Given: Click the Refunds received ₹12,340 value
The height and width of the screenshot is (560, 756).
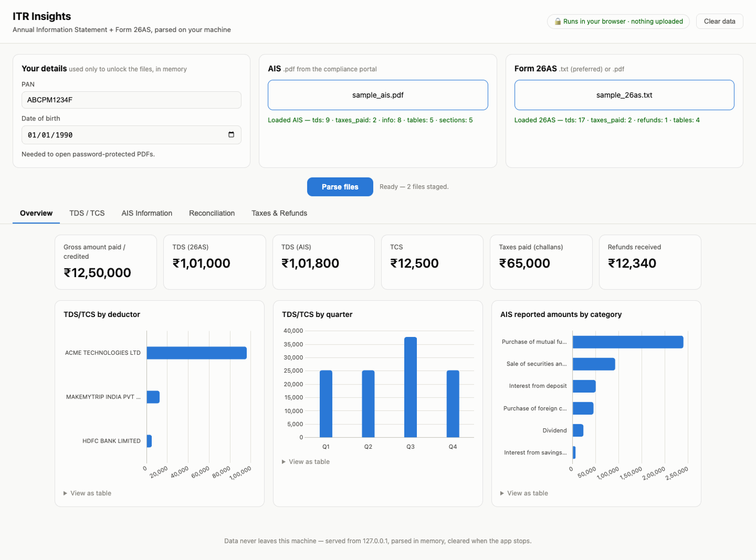Looking at the screenshot, I should coord(632,264).
